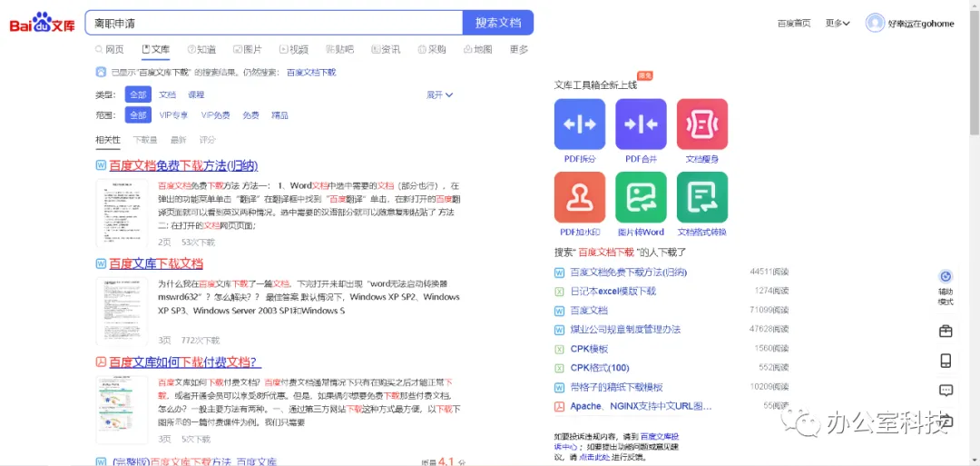980x466 pixels.
Task: Open 更多 at end of search category tabs
Action: click(519, 49)
